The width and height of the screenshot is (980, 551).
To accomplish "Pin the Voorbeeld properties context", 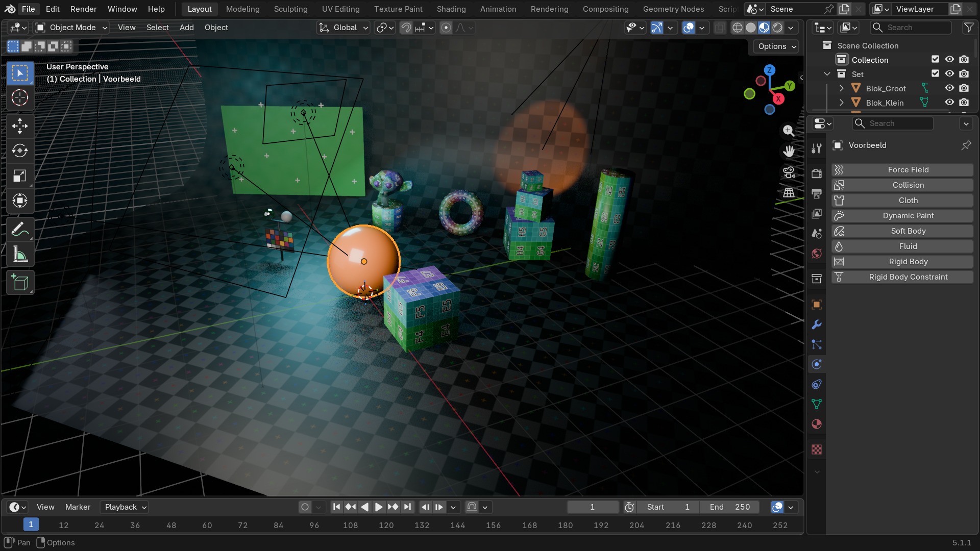I will [x=966, y=145].
